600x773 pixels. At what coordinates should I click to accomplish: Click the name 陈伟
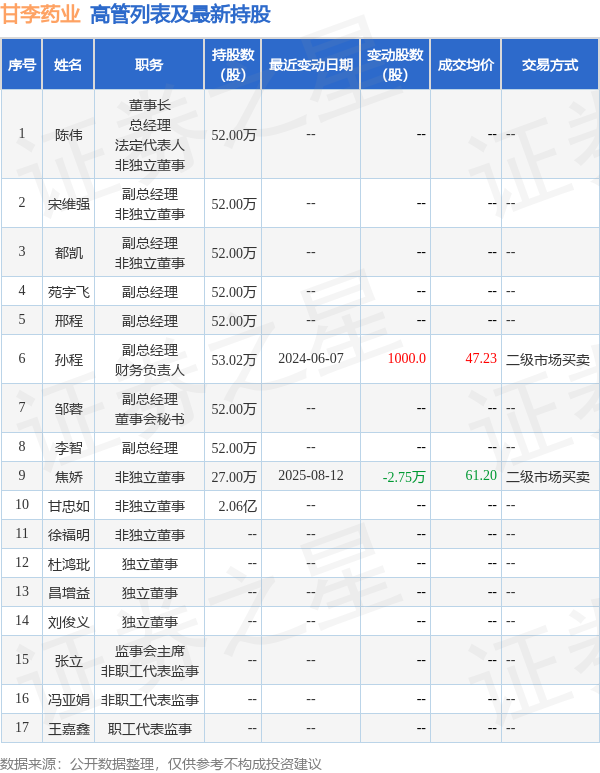click(x=69, y=135)
